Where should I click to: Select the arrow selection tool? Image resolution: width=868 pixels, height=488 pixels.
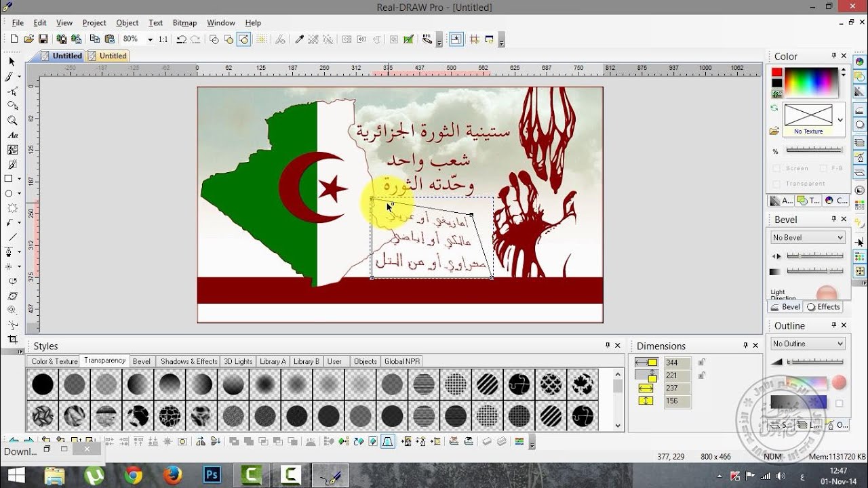(x=12, y=62)
